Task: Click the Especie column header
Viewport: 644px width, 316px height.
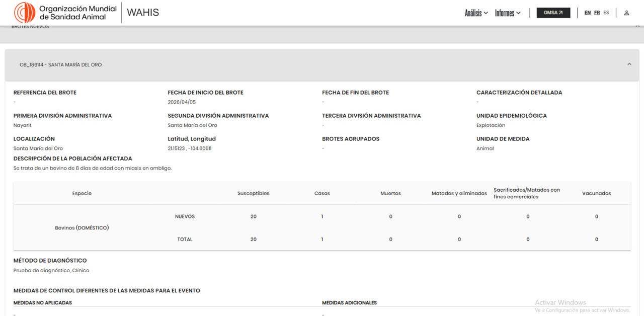Action: (x=82, y=193)
